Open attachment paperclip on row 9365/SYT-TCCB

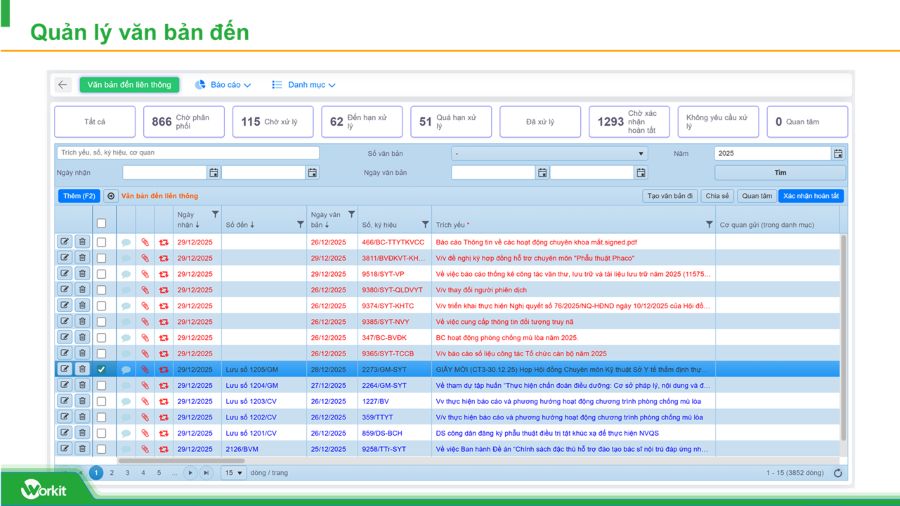point(145,354)
